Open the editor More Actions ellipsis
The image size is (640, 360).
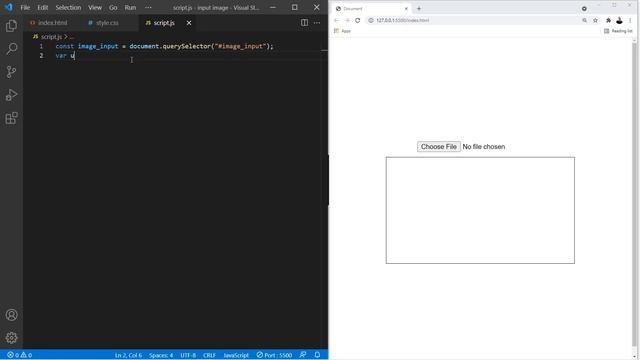point(317,23)
